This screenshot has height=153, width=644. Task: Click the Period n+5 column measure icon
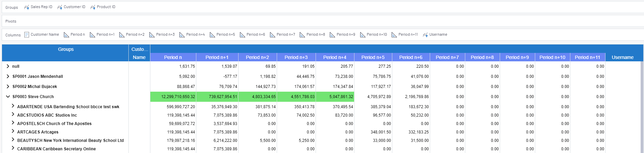point(212,35)
